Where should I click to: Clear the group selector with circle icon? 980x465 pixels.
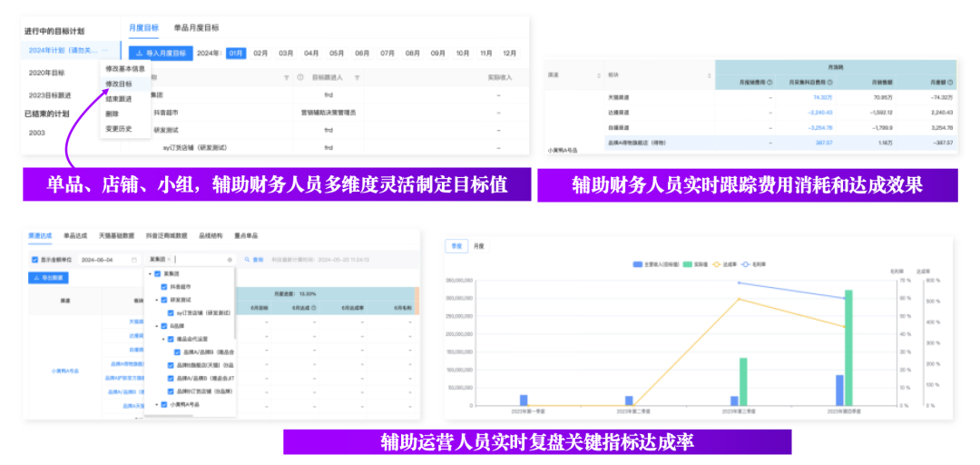(x=230, y=259)
